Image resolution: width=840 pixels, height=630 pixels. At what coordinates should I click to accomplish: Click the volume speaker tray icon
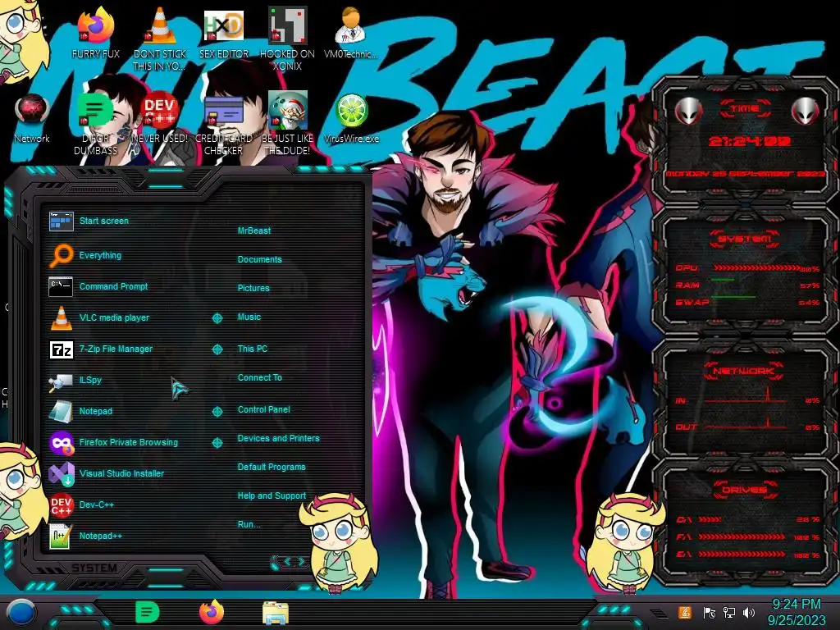(749, 612)
